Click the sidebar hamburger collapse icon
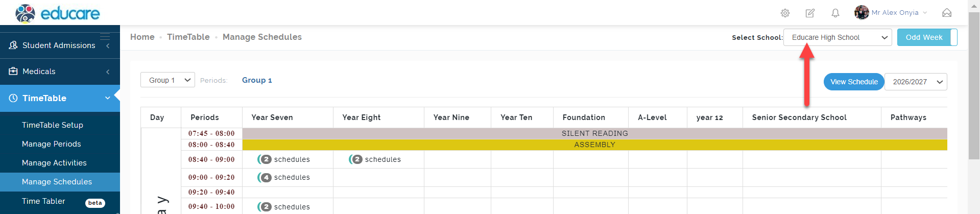Viewport: 980px width, 214px height. pyautogui.click(x=105, y=36)
